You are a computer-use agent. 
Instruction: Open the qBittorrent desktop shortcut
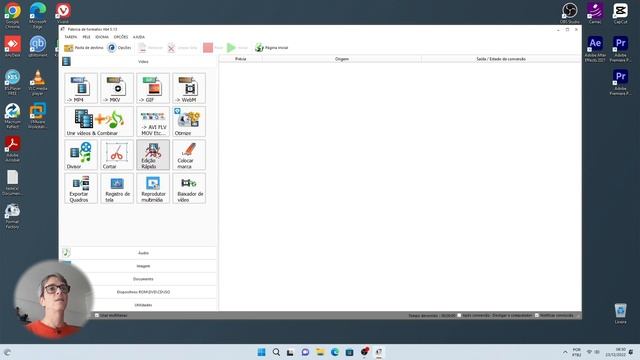point(38,46)
